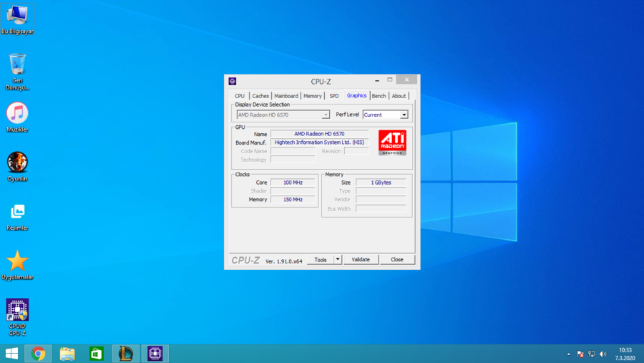Open the Action Center flag icon
Screen dimensions: 644x363
[x=580, y=354]
